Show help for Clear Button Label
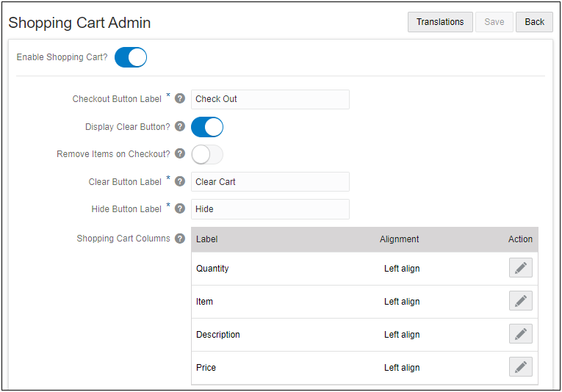This screenshot has height=392, width=562. 180,181
